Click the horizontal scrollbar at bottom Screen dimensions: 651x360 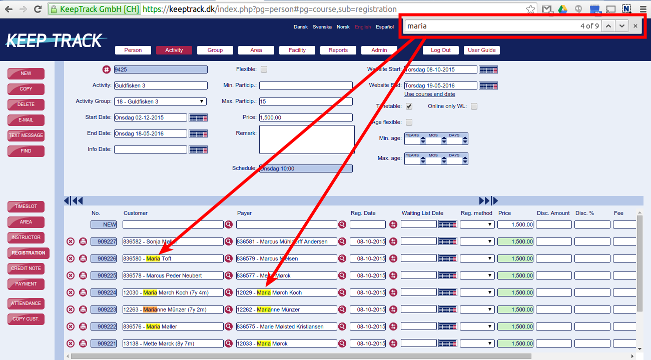click(301, 356)
